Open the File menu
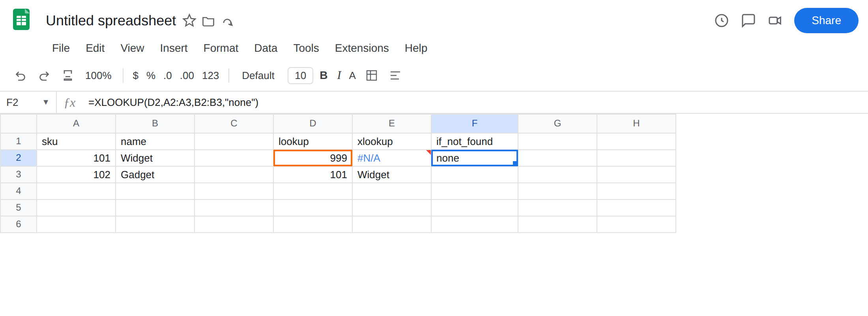Viewport: 868px width, 316px height. [61, 48]
